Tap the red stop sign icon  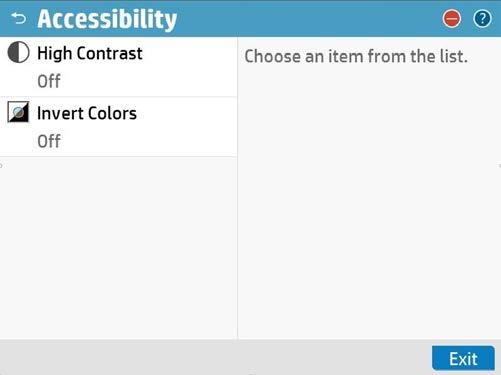[x=452, y=19]
